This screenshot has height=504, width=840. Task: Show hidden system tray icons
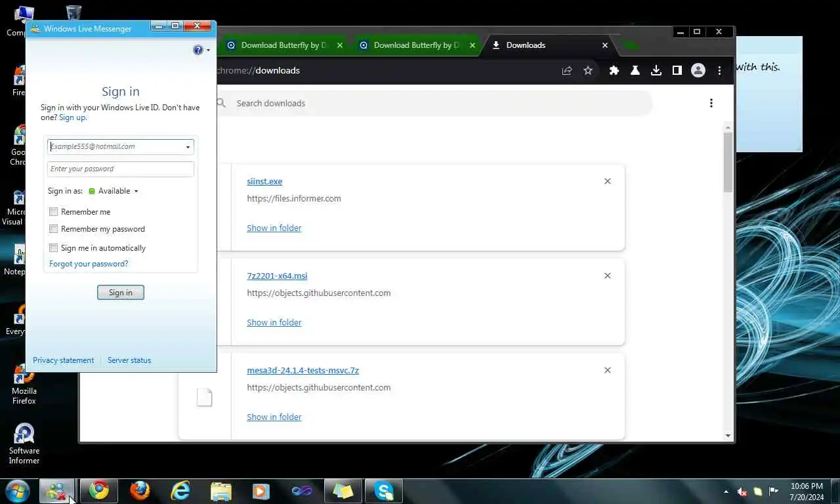click(726, 492)
